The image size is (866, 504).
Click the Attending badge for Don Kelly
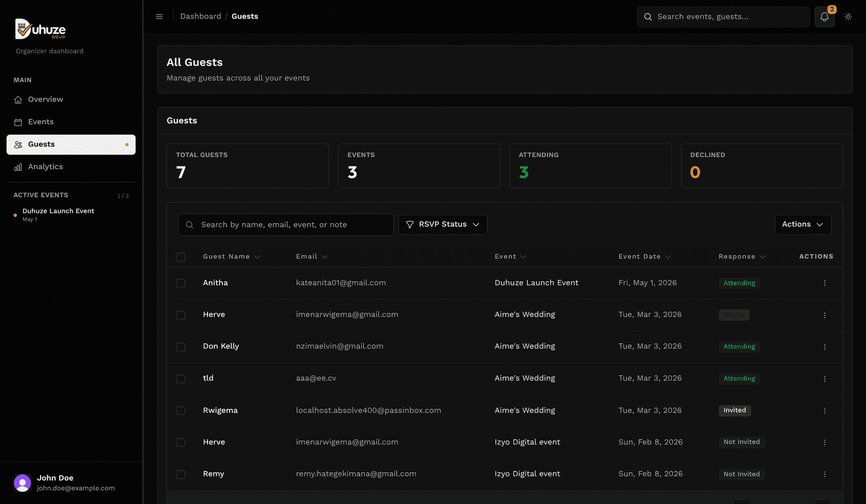click(739, 347)
